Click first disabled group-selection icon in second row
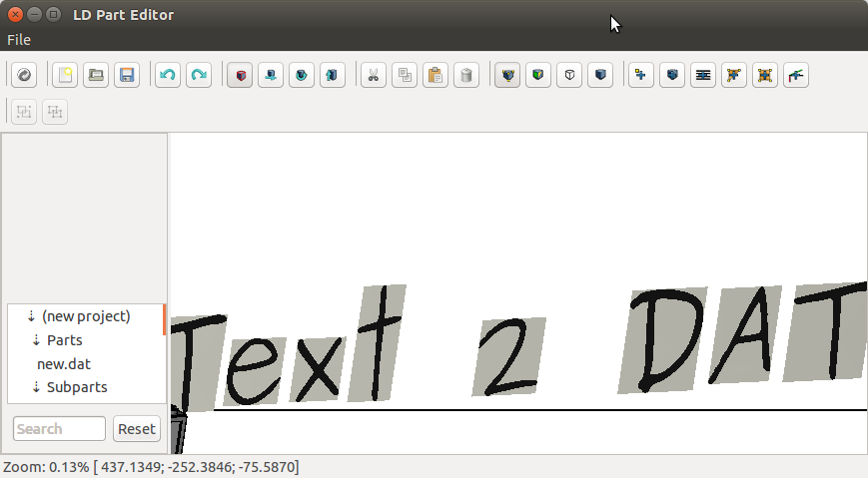Screen dimensions: 868x478 point(24,112)
